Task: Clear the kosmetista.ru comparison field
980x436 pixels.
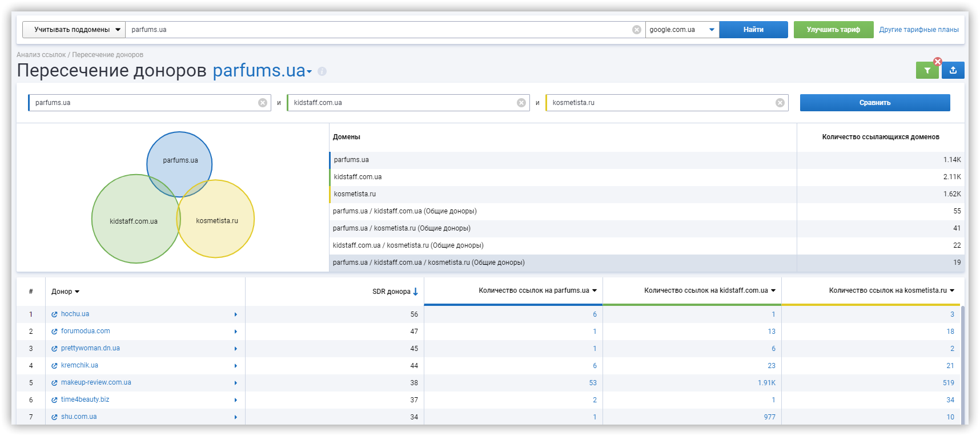Action: pos(780,103)
